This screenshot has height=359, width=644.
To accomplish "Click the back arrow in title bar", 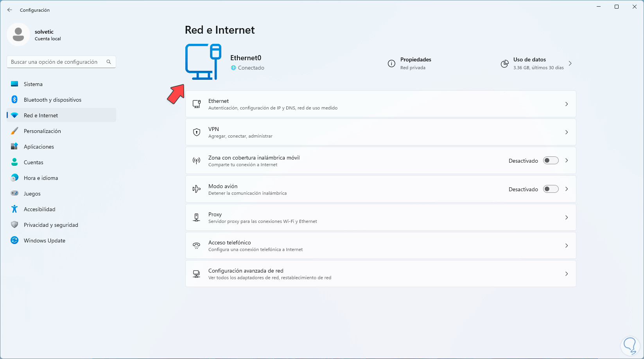I will (10, 10).
